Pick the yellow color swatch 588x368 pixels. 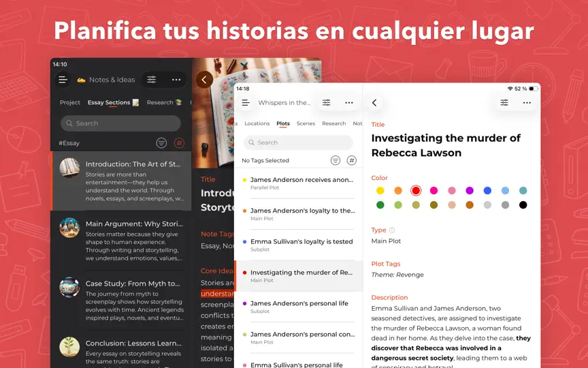click(x=380, y=190)
